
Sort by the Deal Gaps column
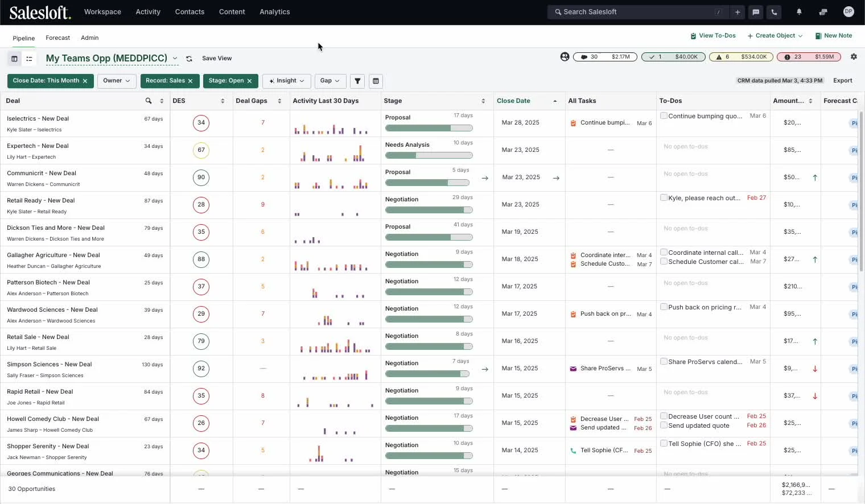pyautogui.click(x=279, y=101)
